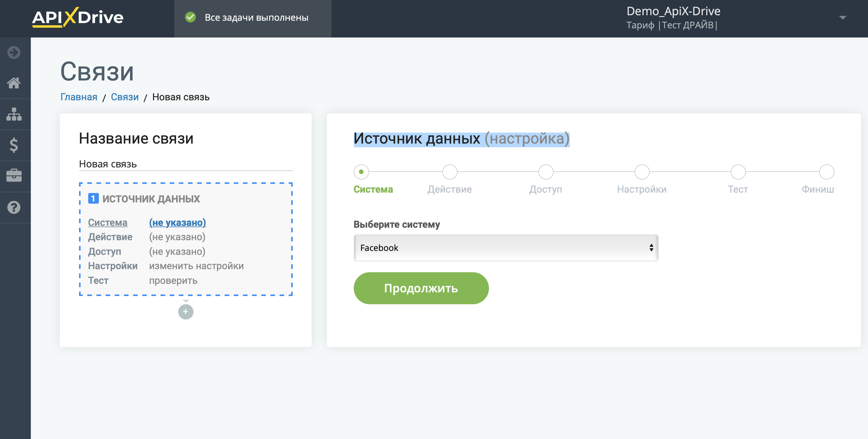Image resolution: width=868 pixels, height=439 pixels.
Task: Select the Финиш step circle
Action: [826, 172]
